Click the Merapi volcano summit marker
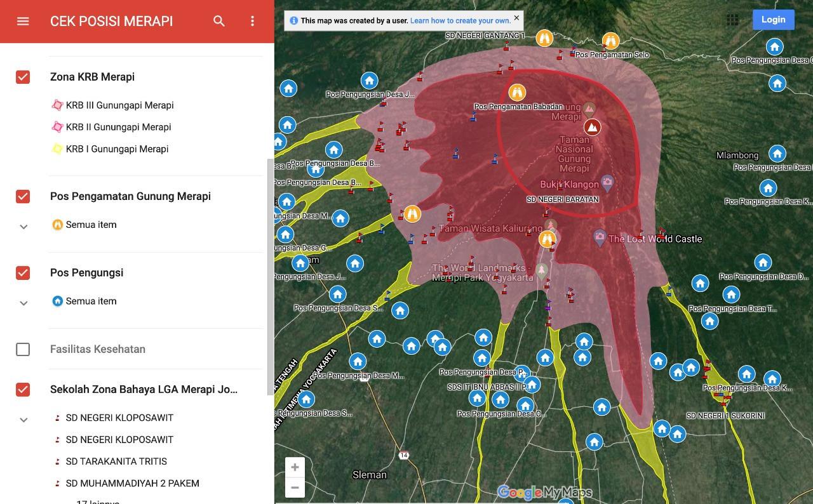The width and height of the screenshot is (813, 504). coord(592,127)
